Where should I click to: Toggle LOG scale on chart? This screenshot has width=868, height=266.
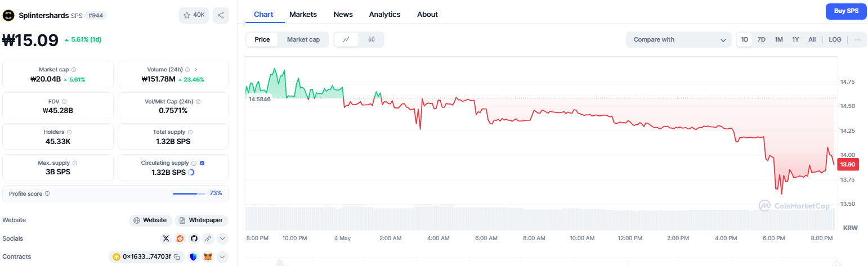pyautogui.click(x=835, y=39)
